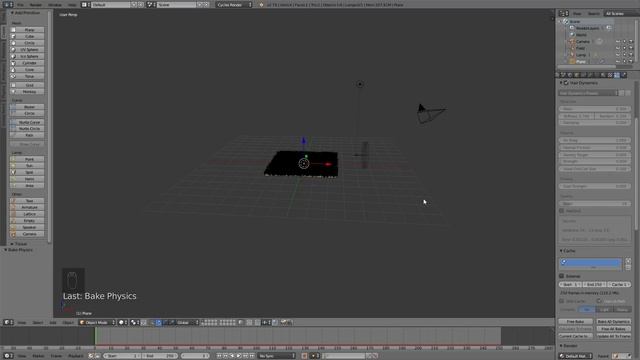Add a Torus mesh primitive

[x=27, y=76]
